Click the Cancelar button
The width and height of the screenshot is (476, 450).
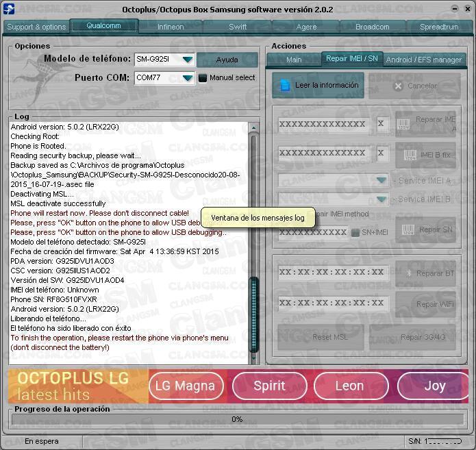point(415,86)
